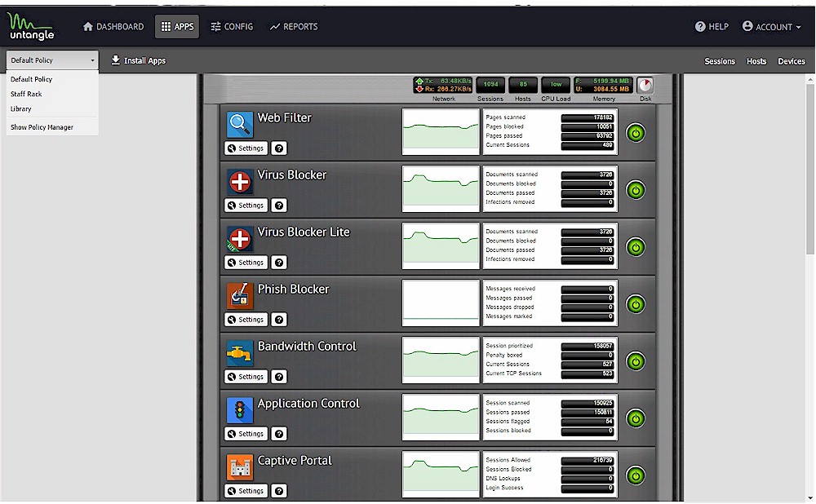Open Web Filter Settings

pos(246,148)
